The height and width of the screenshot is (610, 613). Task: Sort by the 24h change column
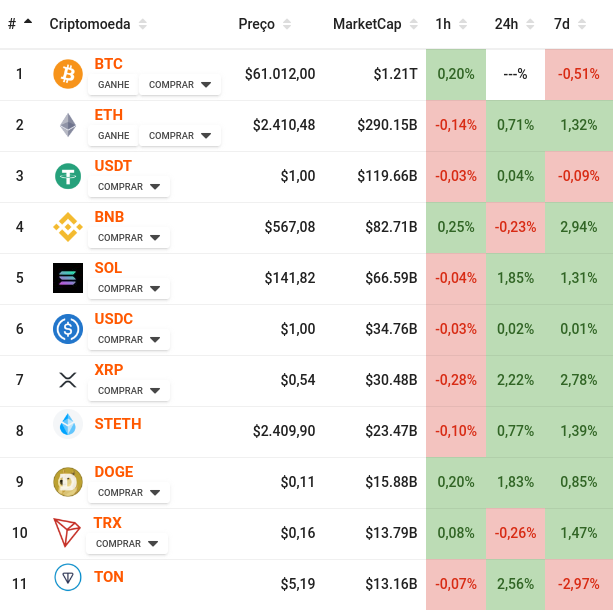click(x=513, y=24)
